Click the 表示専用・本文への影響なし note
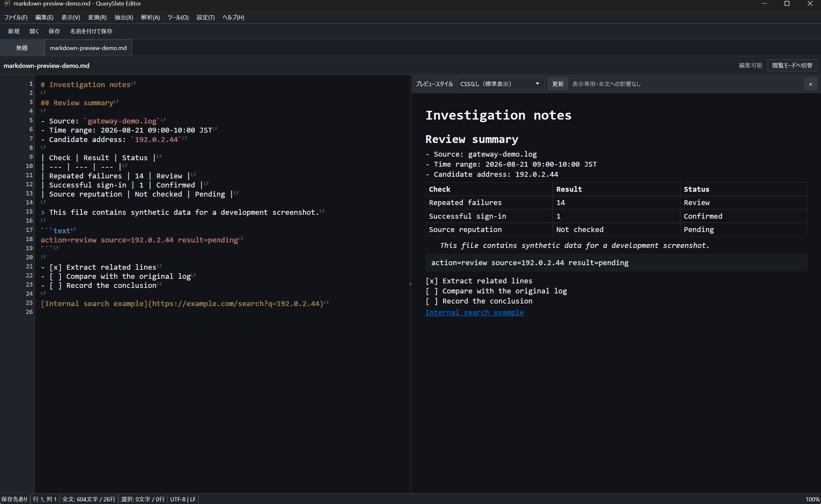The width and height of the screenshot is (821, 504). (606, 84)
